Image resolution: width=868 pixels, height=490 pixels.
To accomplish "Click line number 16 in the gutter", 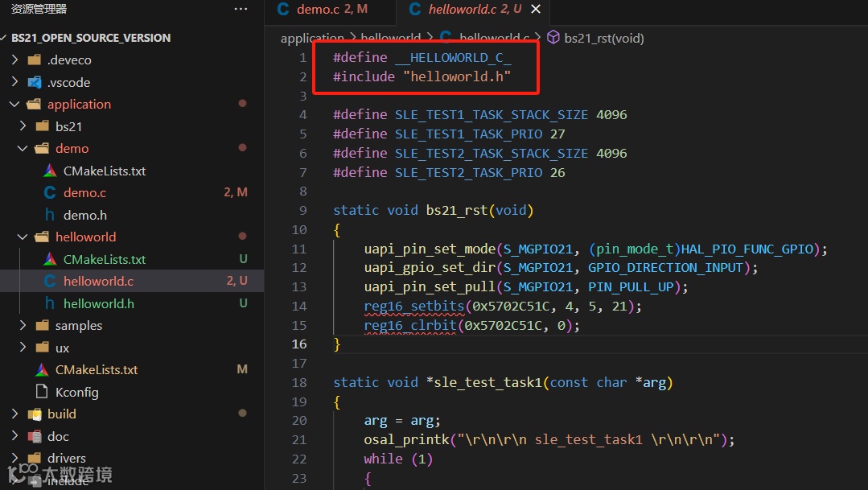I will pyautogui.click(x=299, y=344).
